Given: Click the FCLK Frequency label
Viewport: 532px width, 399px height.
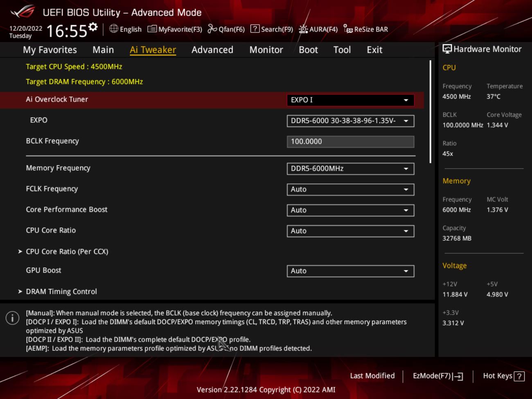Looking at the screenshot, I should point(52,189).
